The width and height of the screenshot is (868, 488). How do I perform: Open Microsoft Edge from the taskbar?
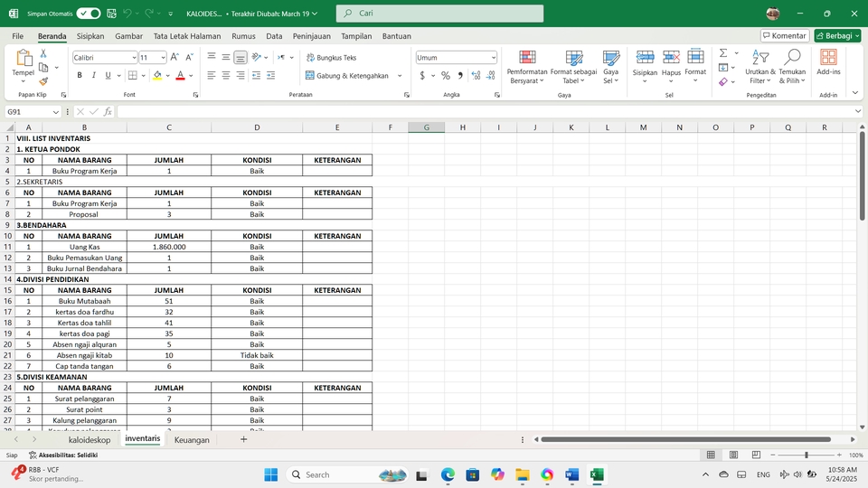(x=448, y=474)
